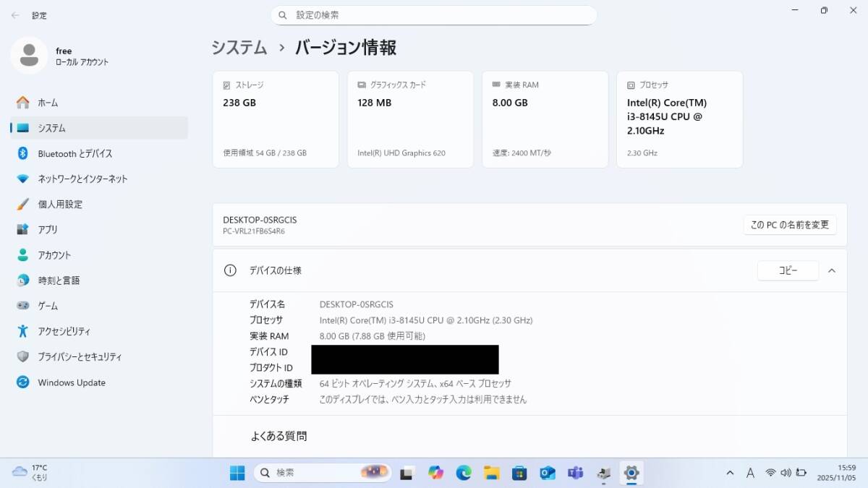Open the 実装 RAM 8.00 GB card
This screenshot has height=488, width=868.
[545, 119]
